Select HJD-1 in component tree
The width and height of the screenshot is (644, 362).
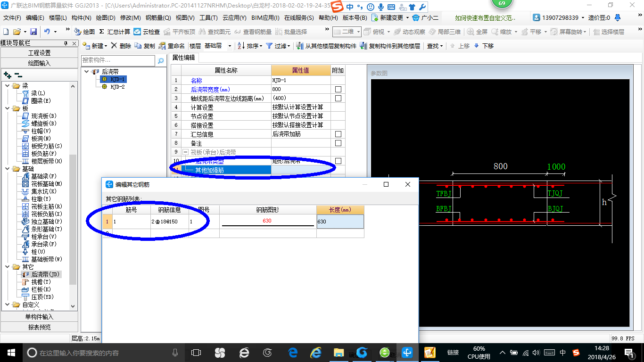117,79
